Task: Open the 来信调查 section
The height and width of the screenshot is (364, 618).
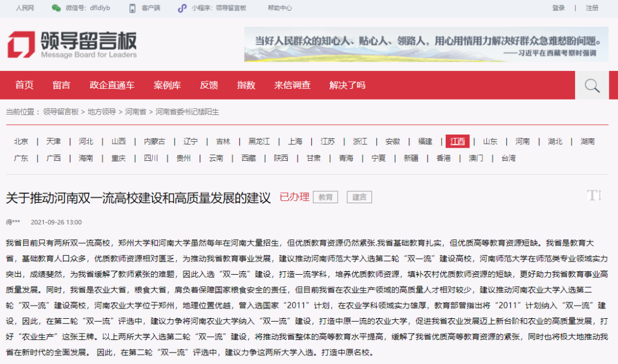Action: pos(292,85)
